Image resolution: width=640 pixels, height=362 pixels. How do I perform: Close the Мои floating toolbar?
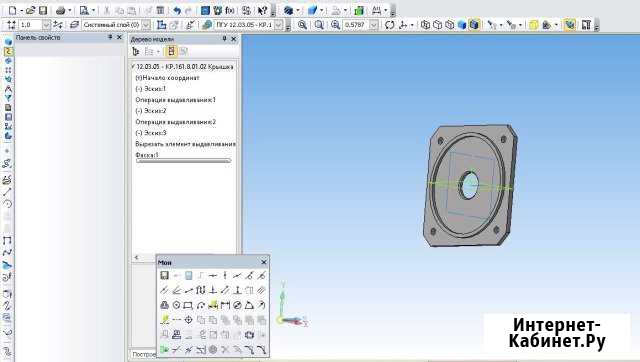click(x=264, y=262)
